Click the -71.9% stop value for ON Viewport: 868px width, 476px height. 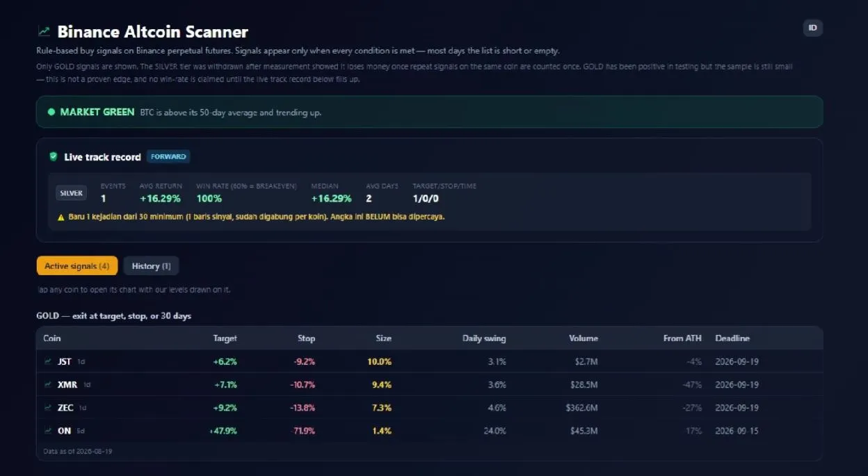coord(303,431)
